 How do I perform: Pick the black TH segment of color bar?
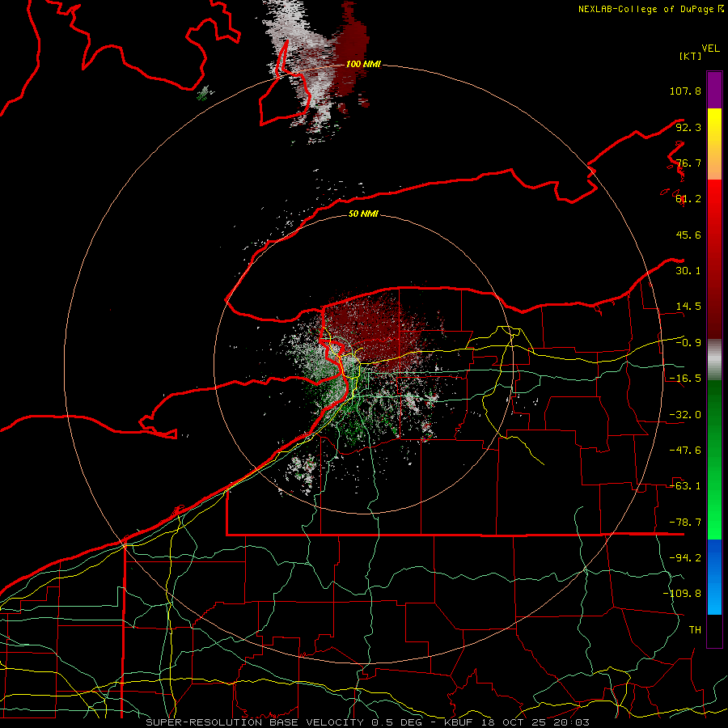tap(714, 630)
